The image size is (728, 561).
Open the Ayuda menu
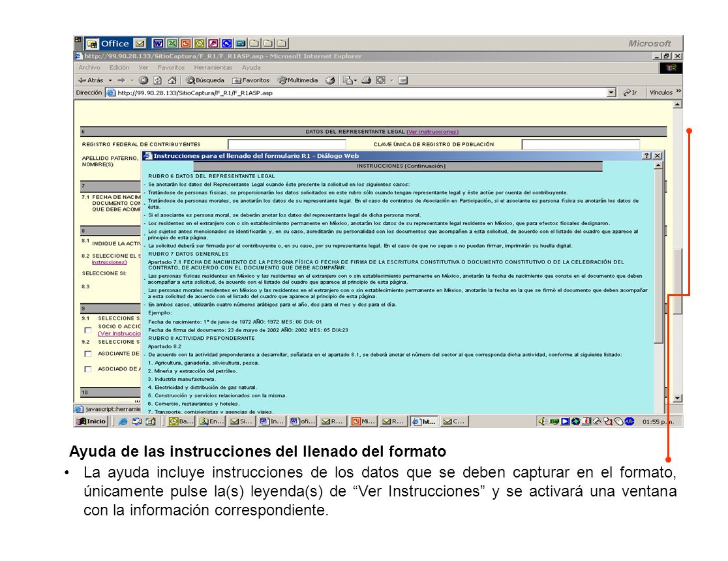point(251,68)
